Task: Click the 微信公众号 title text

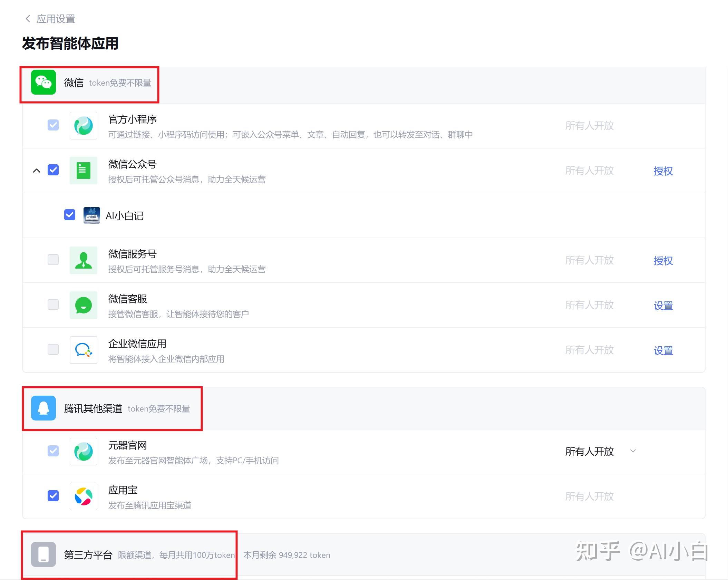Action: [x=133, y=164]
